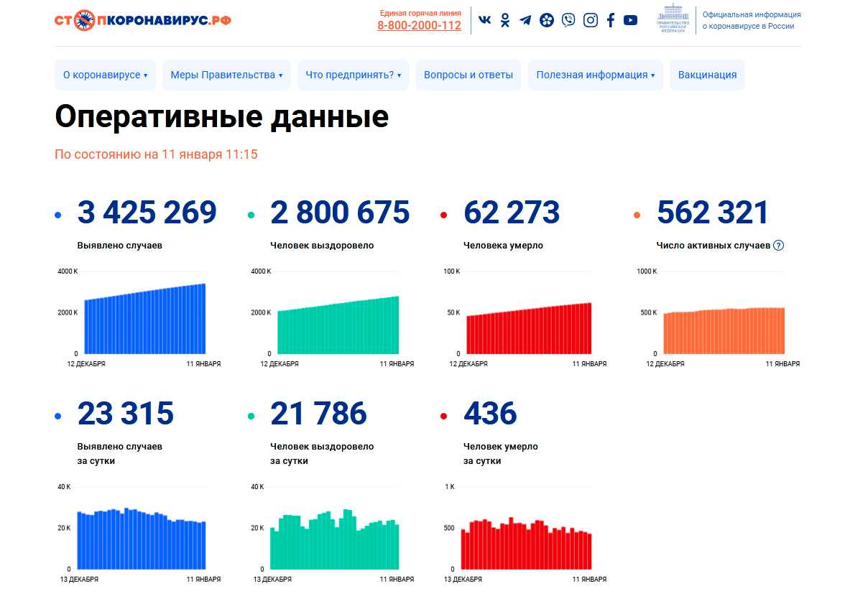Click Официальная информация о коронавирусе в России link
This screenshot has height=609, width=868.
(x=751, y=20)
